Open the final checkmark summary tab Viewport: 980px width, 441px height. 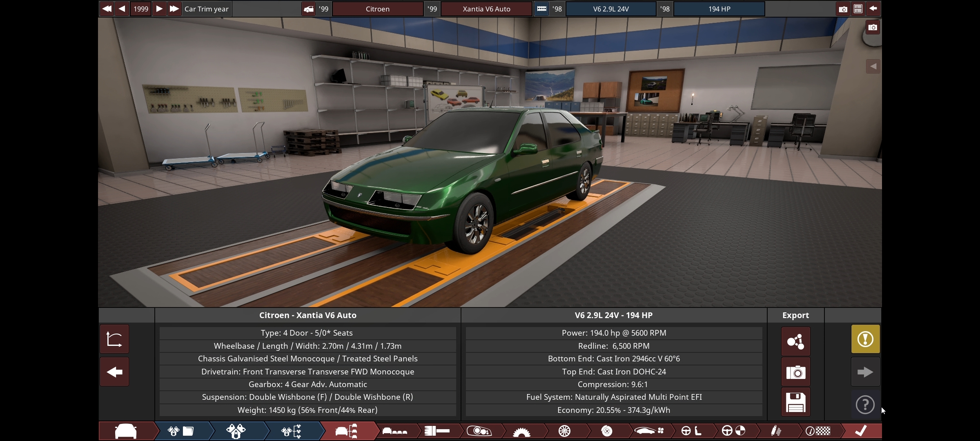click(x=861, y=431)
